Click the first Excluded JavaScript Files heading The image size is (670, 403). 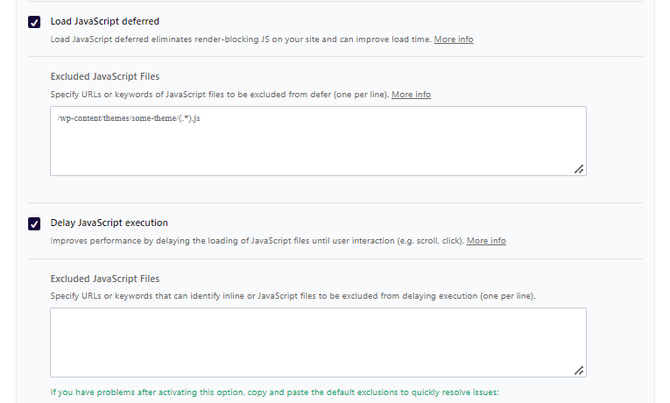point(105,76)
